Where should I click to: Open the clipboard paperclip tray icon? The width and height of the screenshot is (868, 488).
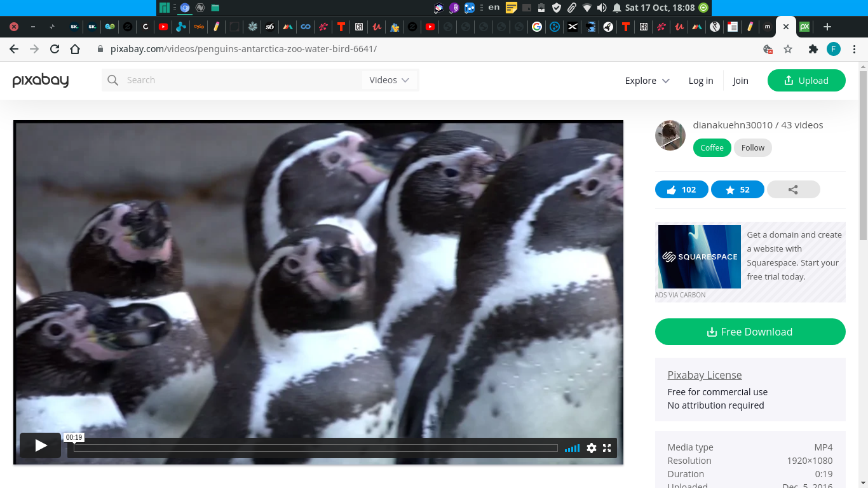(x=572, y=8)
